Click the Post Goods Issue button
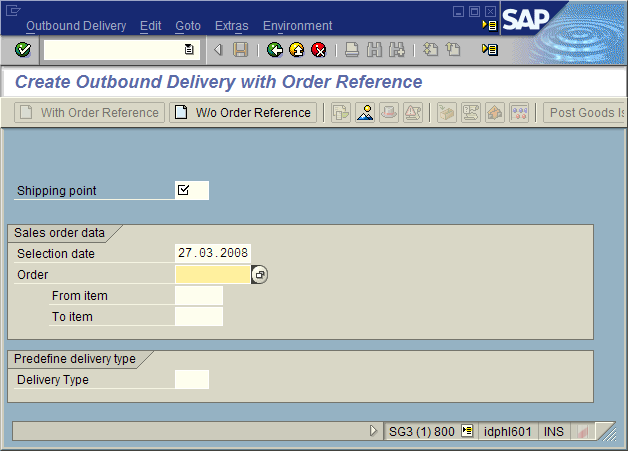This screenshot has height=451, width=628. (585, 113)
